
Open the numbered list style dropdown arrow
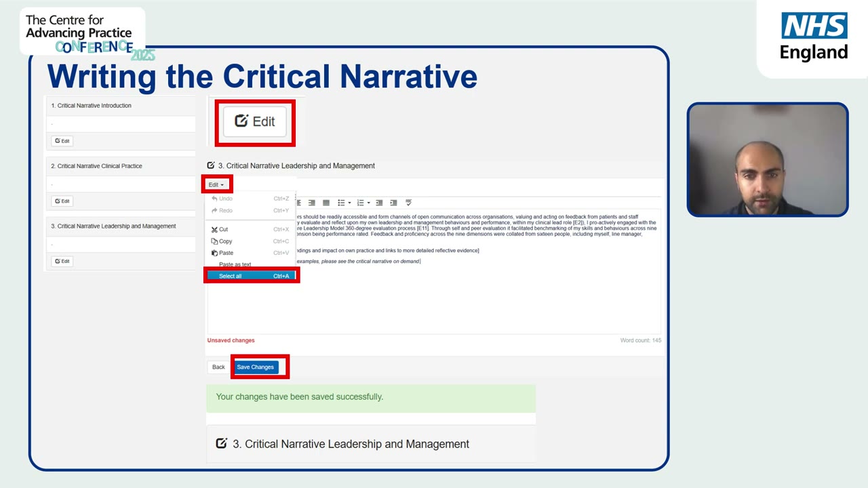coord(368,203)
